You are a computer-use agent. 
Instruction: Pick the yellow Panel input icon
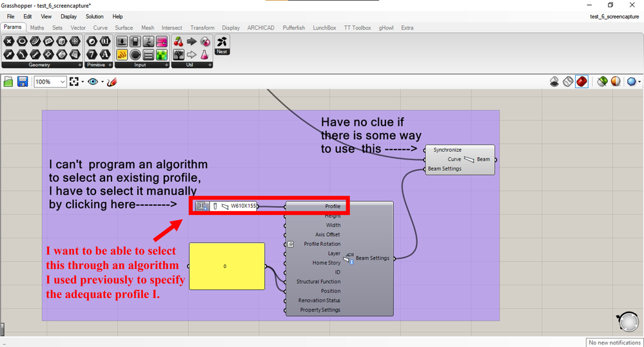(x=122, y=55)
